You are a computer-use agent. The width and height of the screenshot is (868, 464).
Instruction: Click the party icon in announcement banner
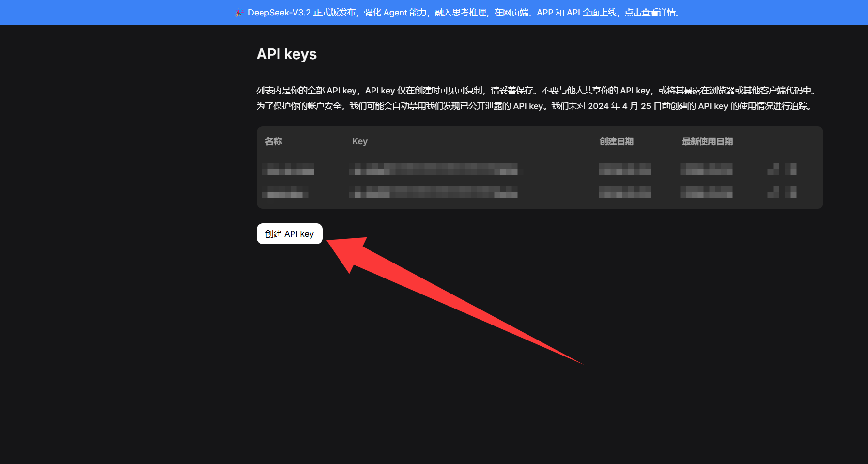click(x=239, y=13)
